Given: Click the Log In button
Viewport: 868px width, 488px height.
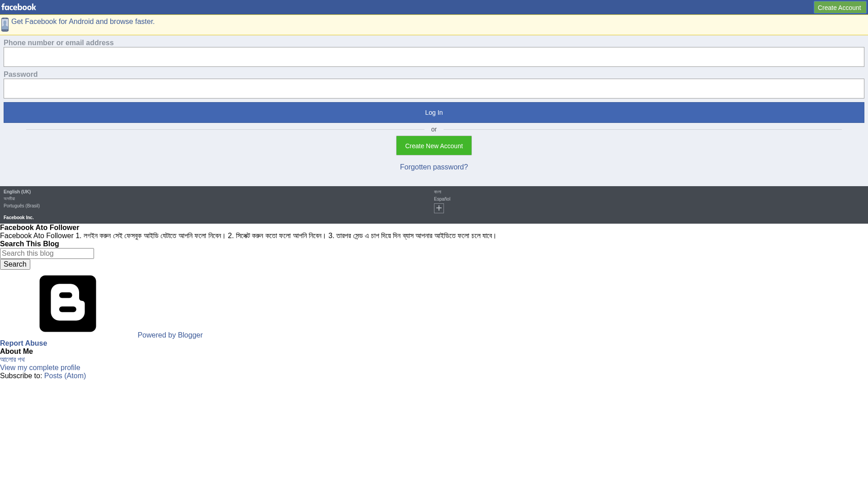Looking at the screenshot, I should (434, 113).
